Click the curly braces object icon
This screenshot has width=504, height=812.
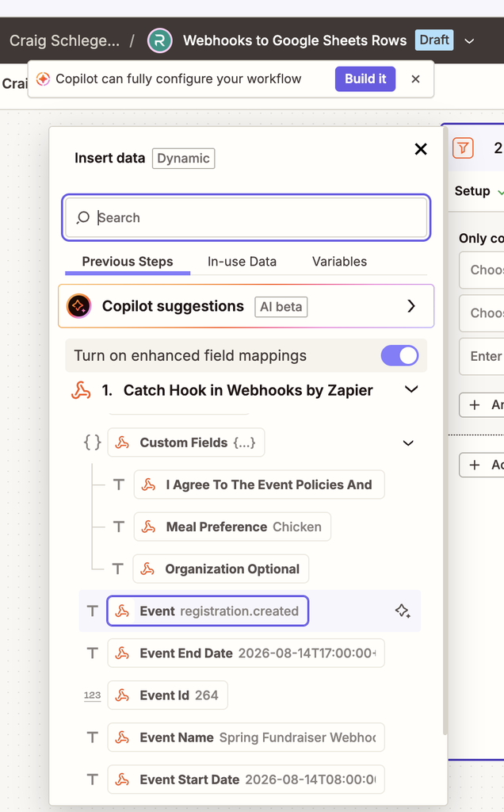click(92, 442)
